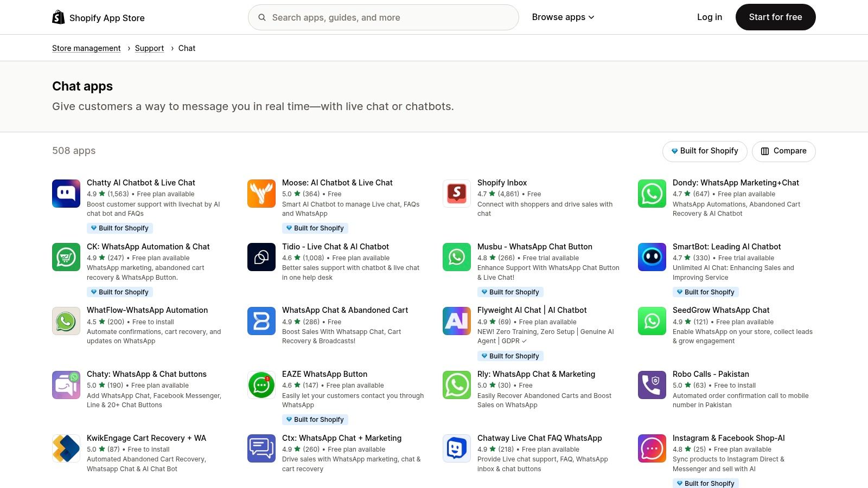Click the Dondy WhatsApp app icon

(652, 193)
